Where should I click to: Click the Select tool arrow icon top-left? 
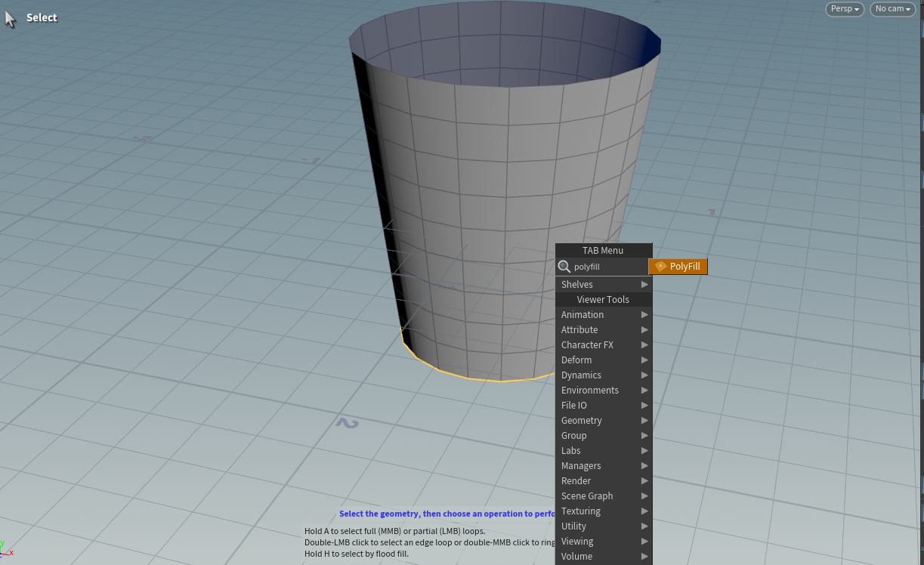(10, 17)
